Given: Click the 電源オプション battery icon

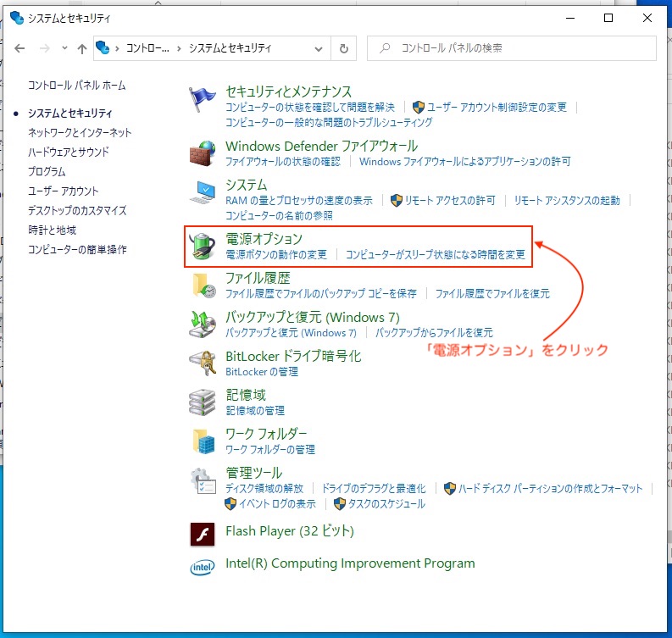Looking at the screenshot, I should click(203, 246).
